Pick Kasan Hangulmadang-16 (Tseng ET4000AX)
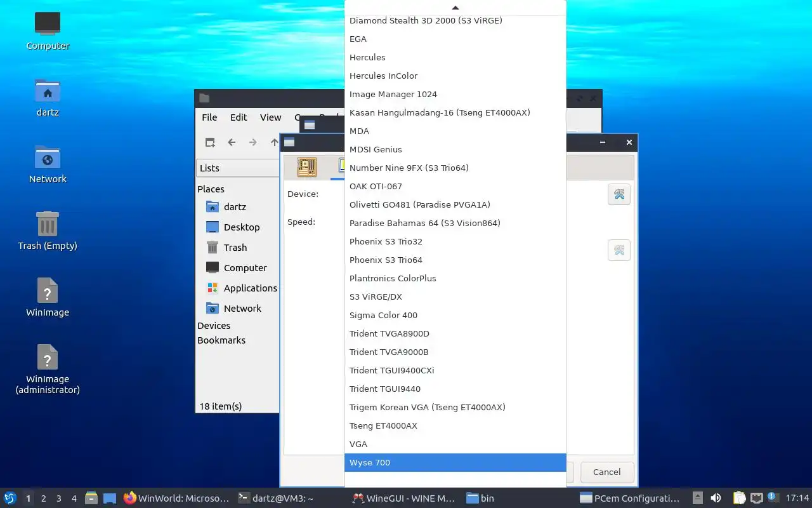 (x=455, y=112)
